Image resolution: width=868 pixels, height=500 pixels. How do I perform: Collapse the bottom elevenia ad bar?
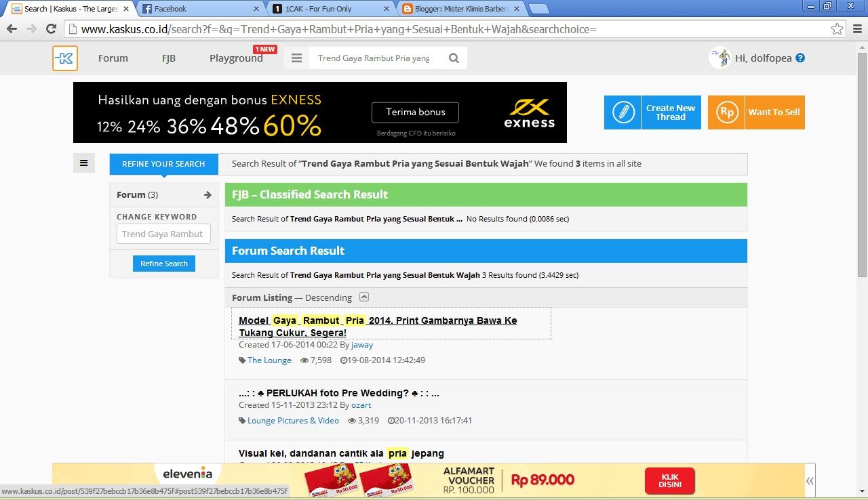click(x=810, y=481)
